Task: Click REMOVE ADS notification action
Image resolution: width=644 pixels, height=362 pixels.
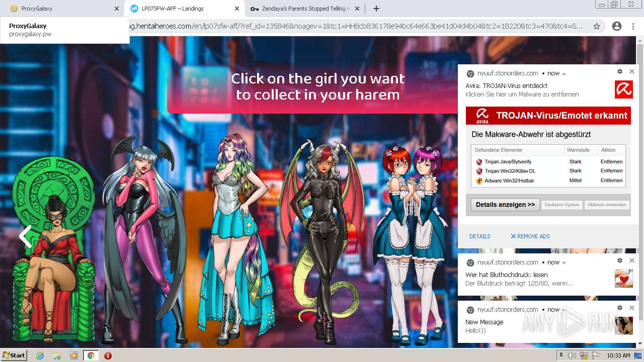Action: (530, 236)
